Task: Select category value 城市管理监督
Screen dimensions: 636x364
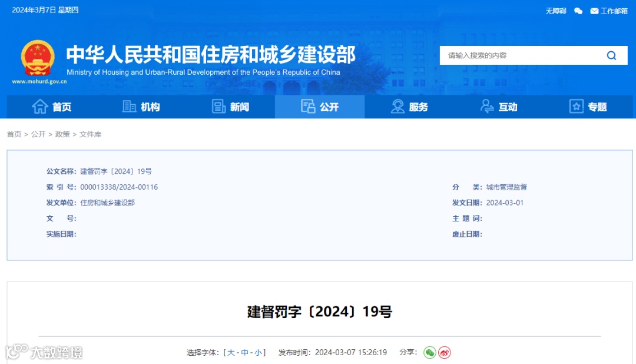Action: coord(506,187)
